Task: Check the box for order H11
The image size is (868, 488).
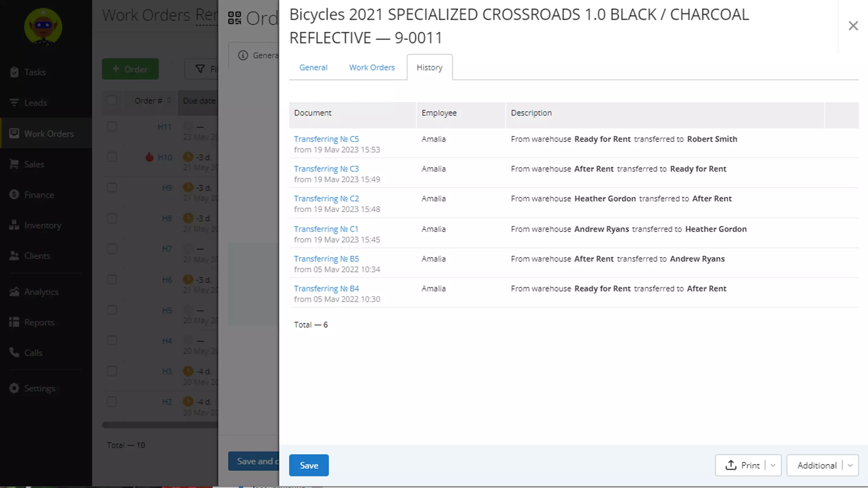Action: click(x=112, y=126)
